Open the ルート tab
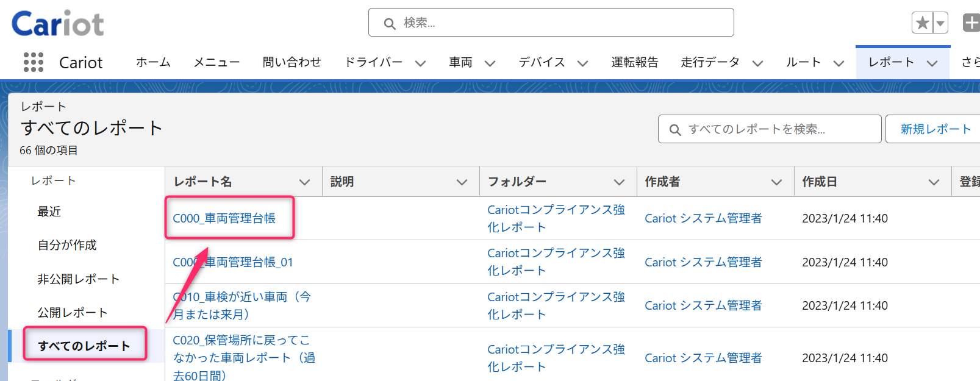Viewport: 980px width, 381px height. pyautogui.click(x=803, y=62)
